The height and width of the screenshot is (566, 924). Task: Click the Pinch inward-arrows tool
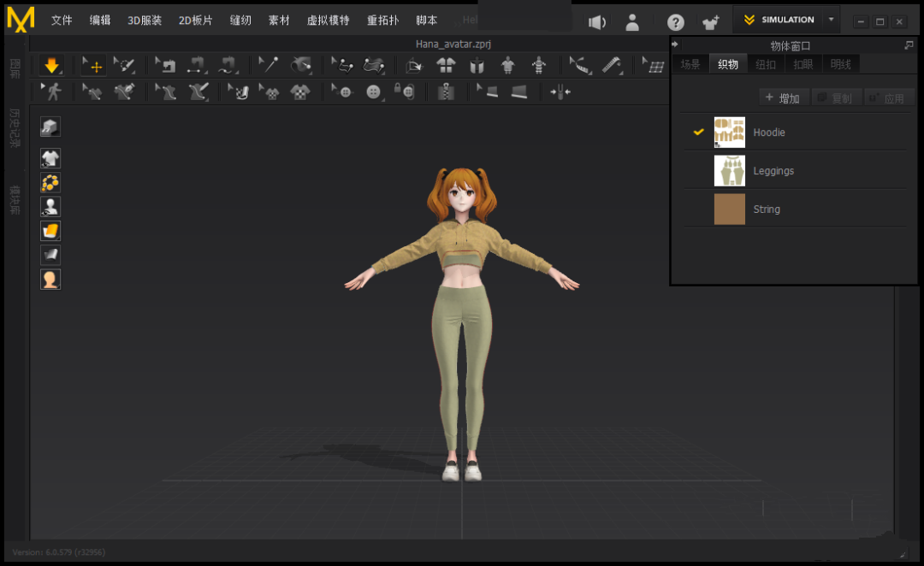click(560, 91)
